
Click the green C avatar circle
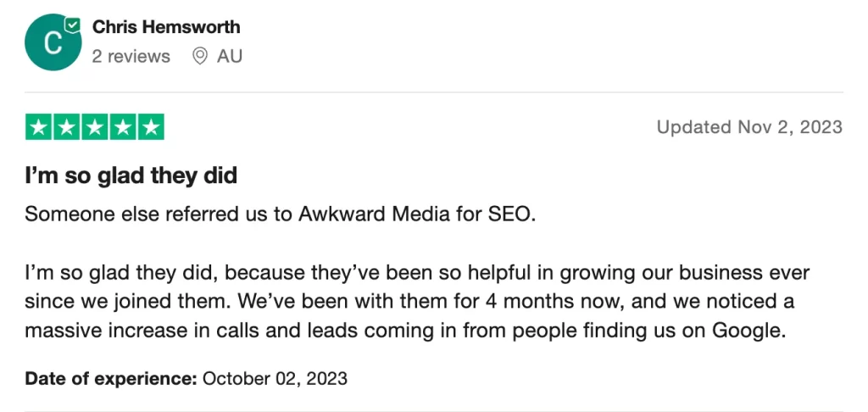[x=53, y=42]
